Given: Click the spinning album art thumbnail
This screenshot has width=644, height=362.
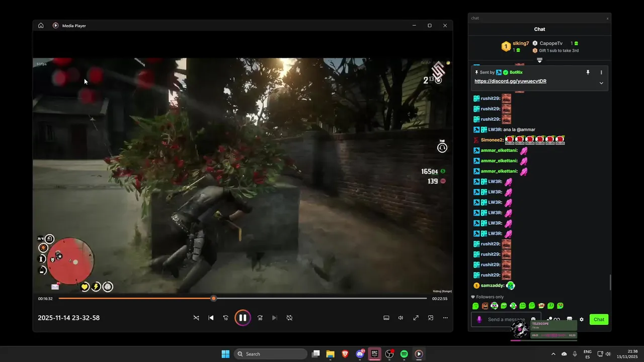Looking at the screenshot, I should pyautogui.click(x=520, y=330).
